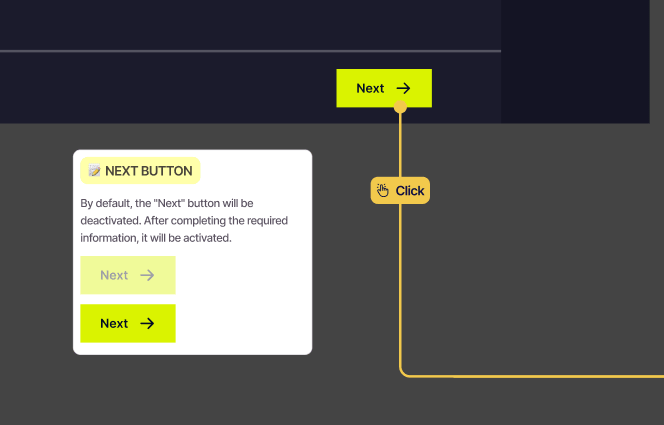Click the arrow icon on the dark-frame Next button

tap(403, 88)
